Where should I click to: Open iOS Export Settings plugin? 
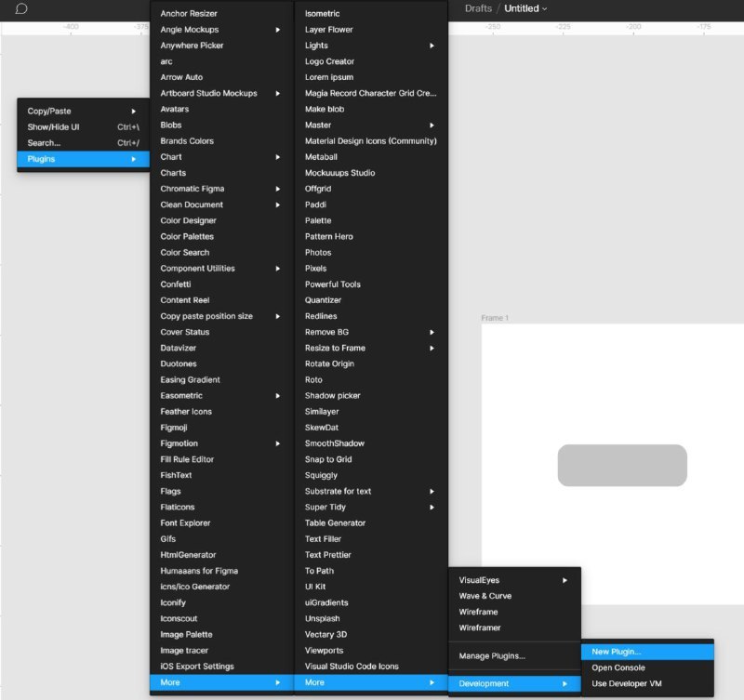(x=221, y=667)
